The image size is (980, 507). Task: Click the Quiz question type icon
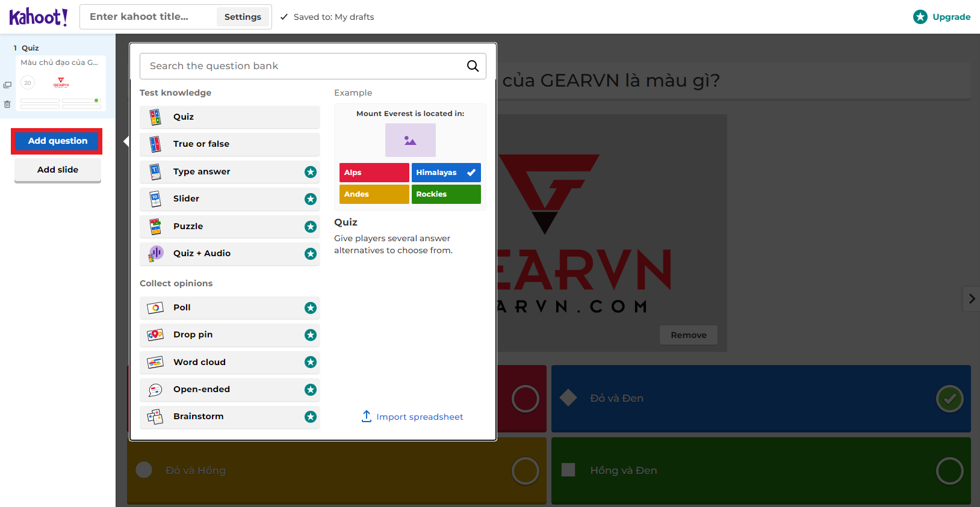point(155,117)
